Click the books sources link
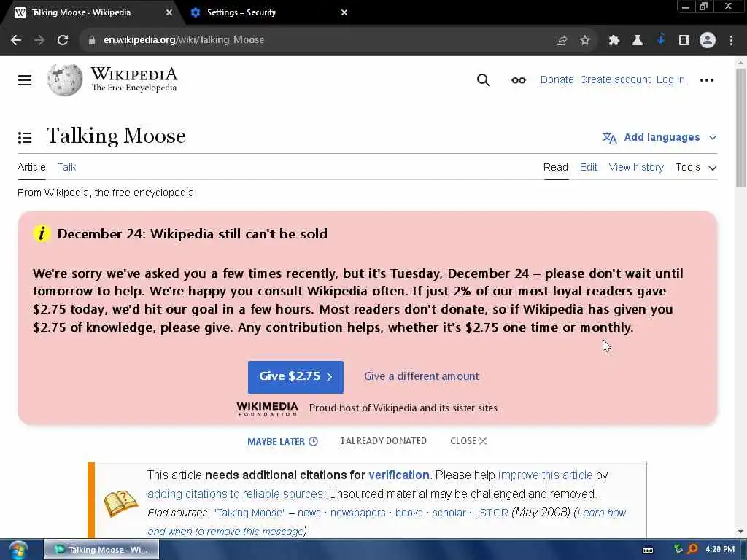Screen dimensions: 747x560 tap(409, 513)
